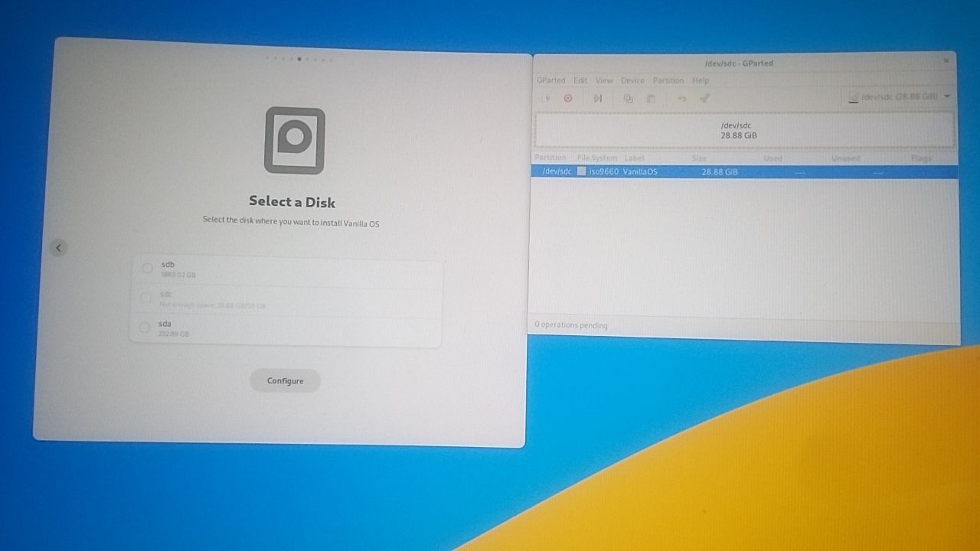Click the Configure button
The height and width of the screenshot is (551, 980).
point(285,381)
